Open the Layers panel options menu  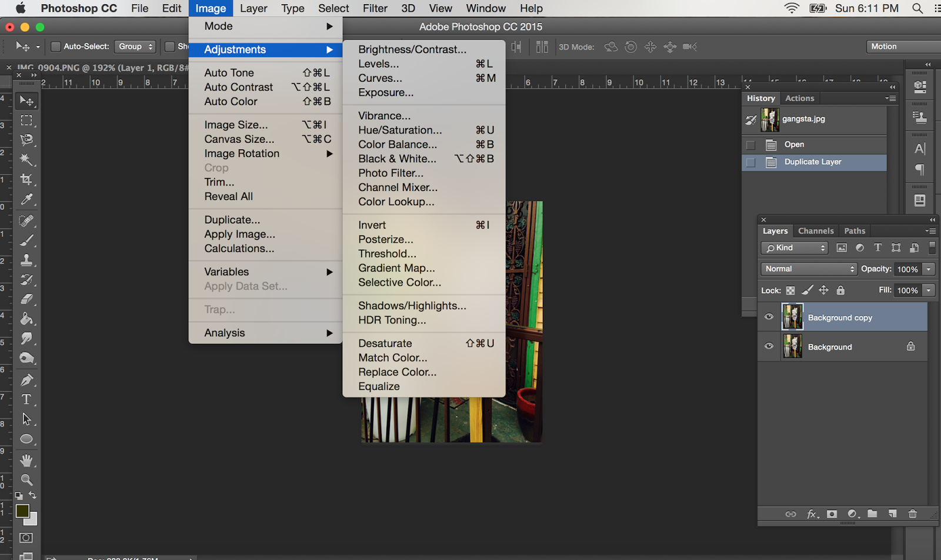coord(930,231)
